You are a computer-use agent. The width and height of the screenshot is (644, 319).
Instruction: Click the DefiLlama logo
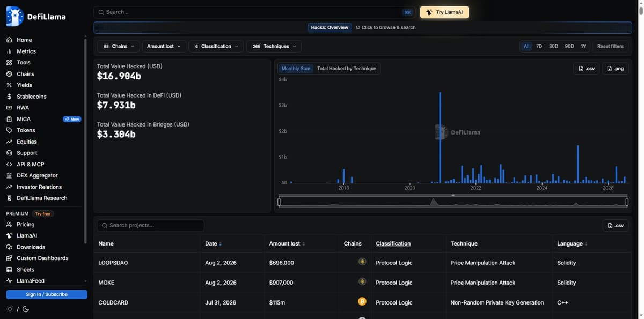[x=36, y=16]
